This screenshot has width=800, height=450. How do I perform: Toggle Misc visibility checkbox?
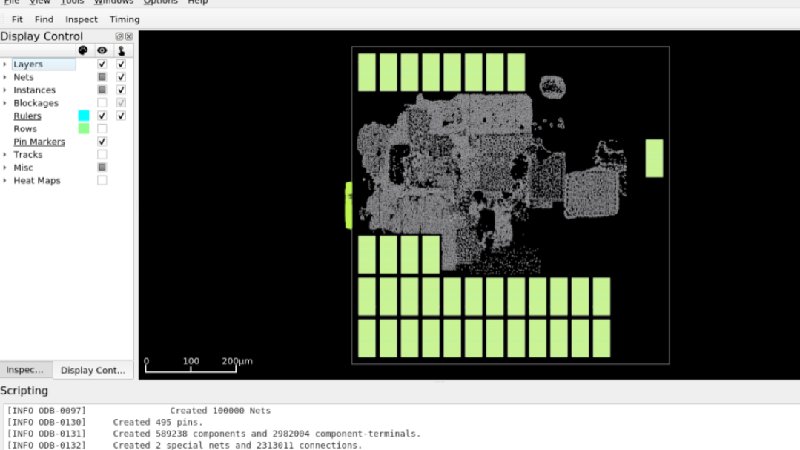tap(102, 167)
